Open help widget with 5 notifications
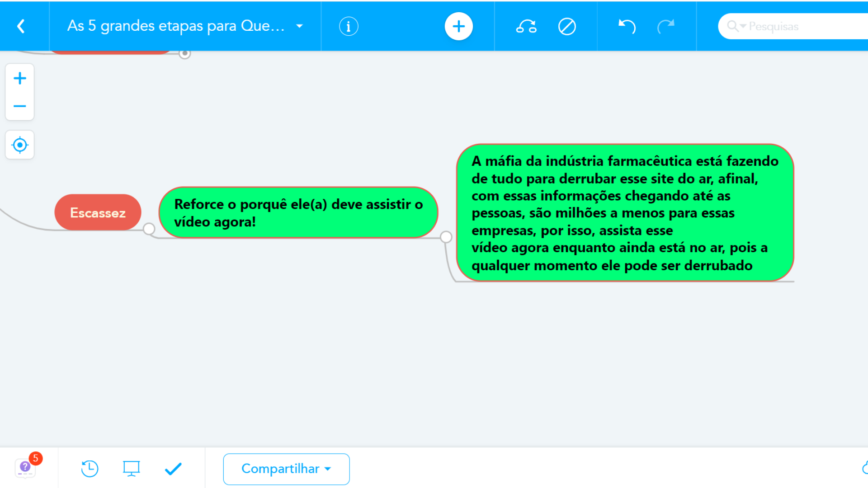868x488 pixels. pos(26,468)
